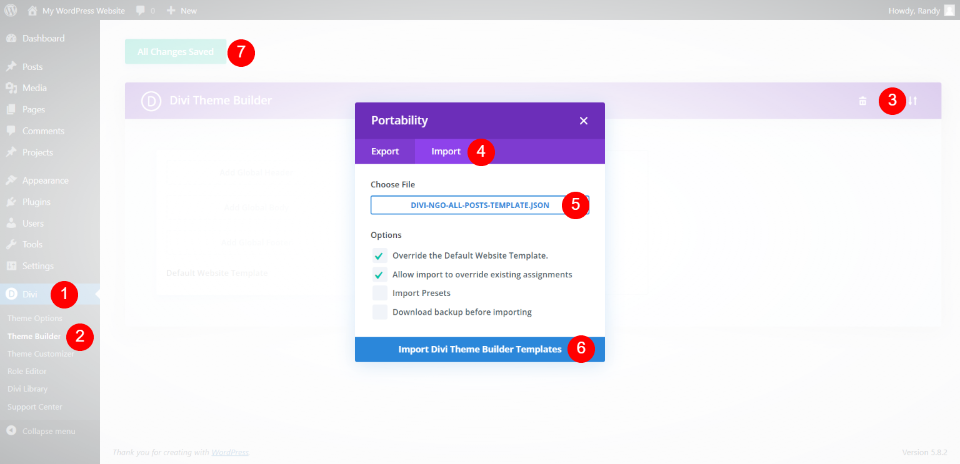Click the trash delete-all-templates icon

[x=863, y=101]
